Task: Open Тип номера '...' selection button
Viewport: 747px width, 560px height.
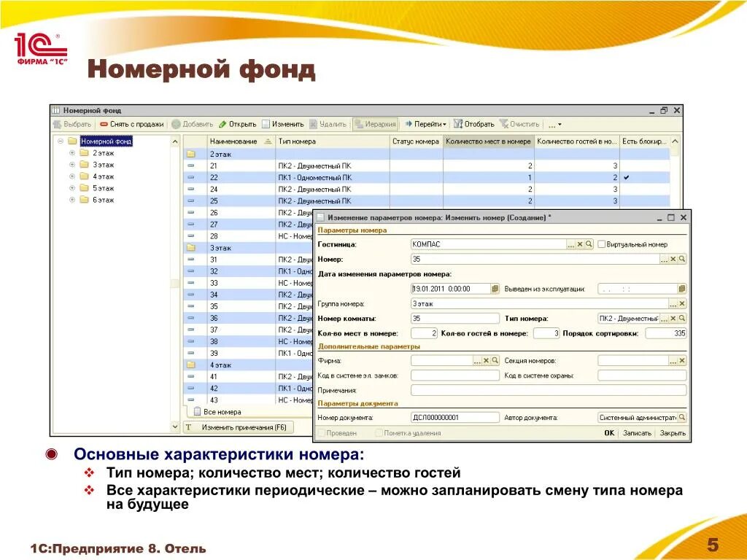Action: pos(664,319)
